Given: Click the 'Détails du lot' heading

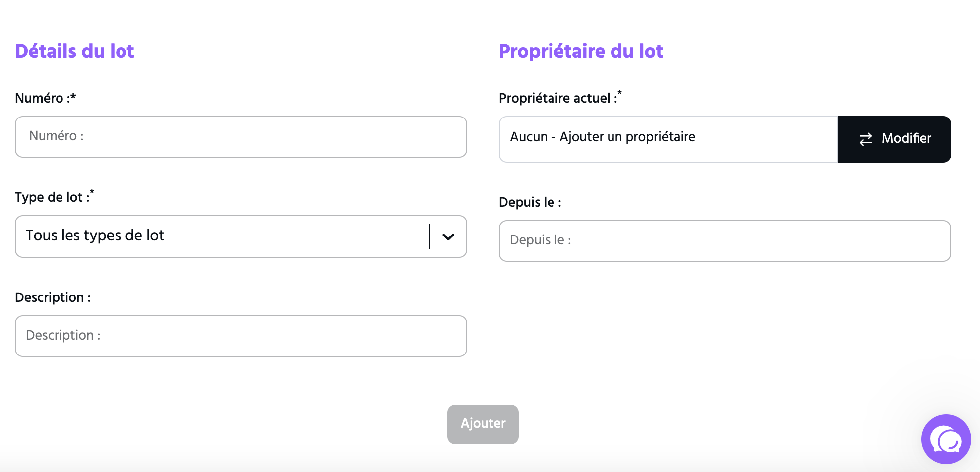Looking at the screenshot, I should click(x=74, y=51).
